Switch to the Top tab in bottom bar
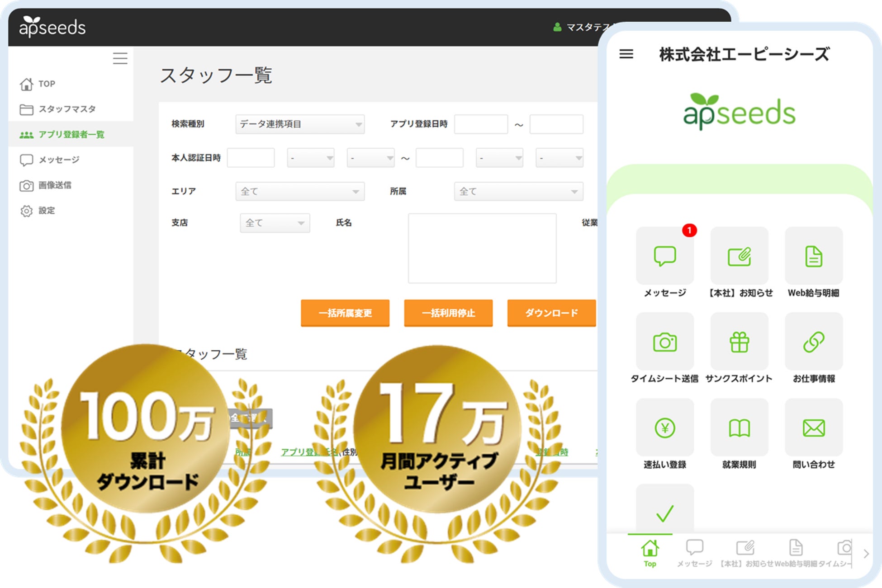 650,553
